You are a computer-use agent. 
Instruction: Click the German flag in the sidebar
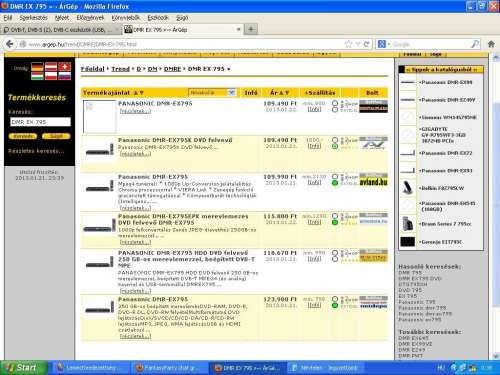coord(37,67)
